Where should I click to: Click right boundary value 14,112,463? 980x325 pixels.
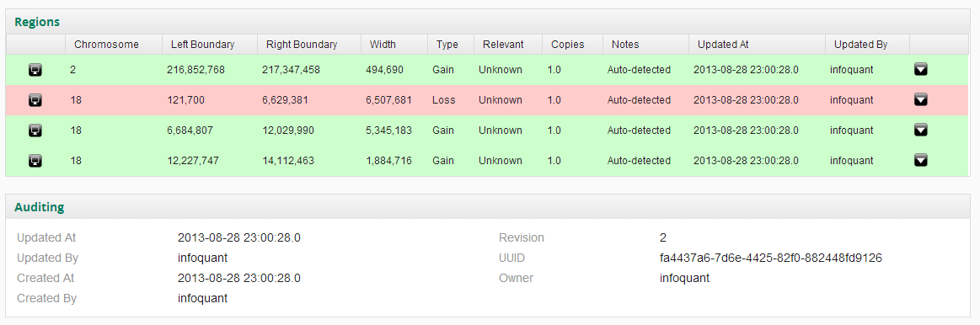(x=288, y=161)
